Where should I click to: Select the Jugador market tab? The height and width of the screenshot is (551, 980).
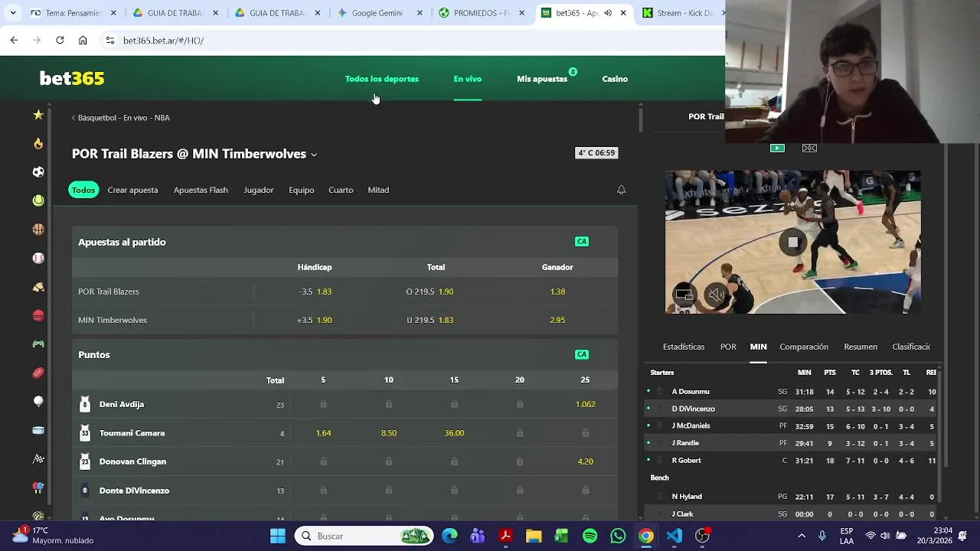click(x=258, y=190)
